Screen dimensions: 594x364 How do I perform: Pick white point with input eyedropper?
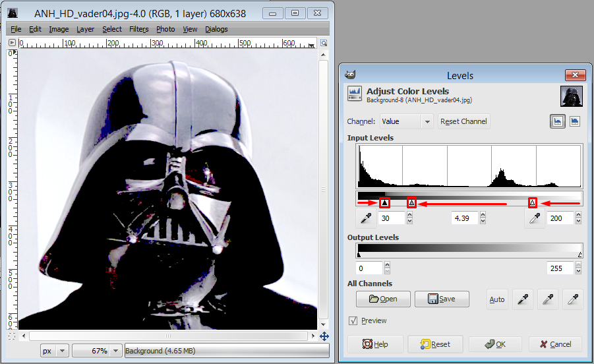click(534, 218)
